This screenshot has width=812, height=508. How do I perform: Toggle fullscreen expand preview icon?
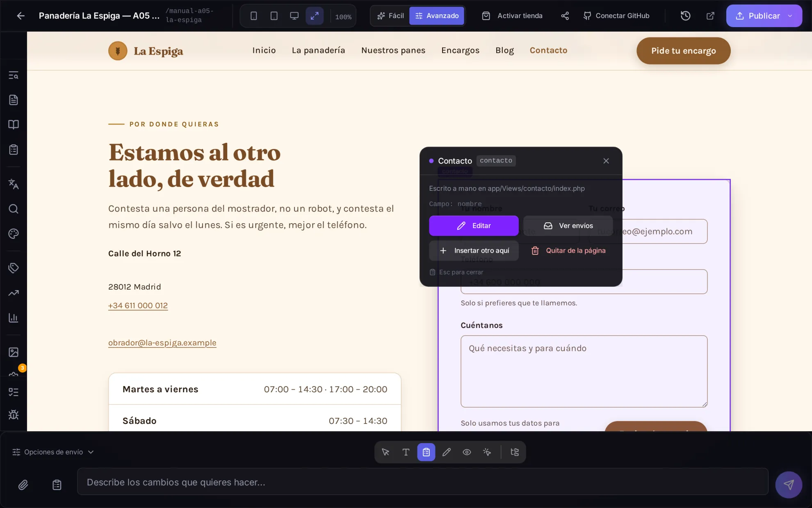coord(315,16)
